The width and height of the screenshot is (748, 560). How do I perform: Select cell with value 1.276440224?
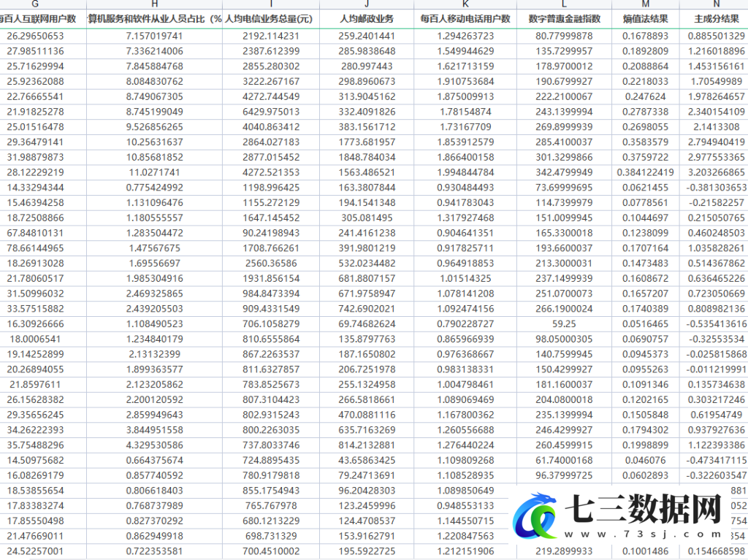(465, 445)
